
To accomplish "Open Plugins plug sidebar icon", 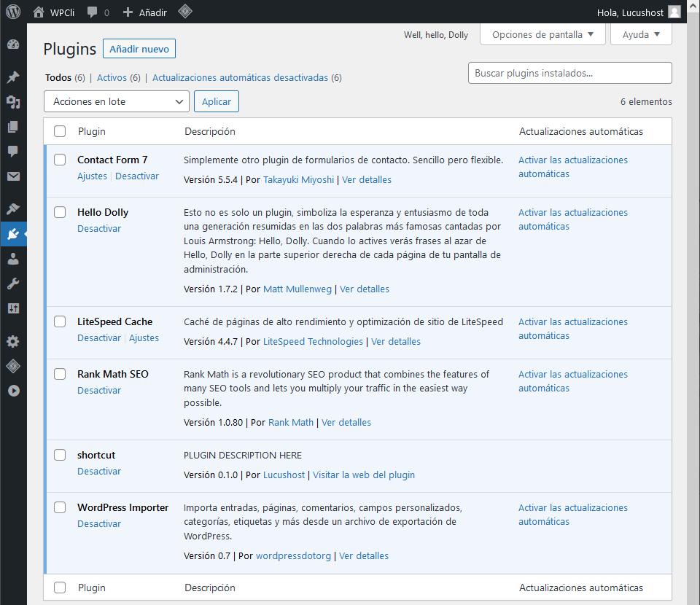I will pyautogui.click(x=13, y=234).
